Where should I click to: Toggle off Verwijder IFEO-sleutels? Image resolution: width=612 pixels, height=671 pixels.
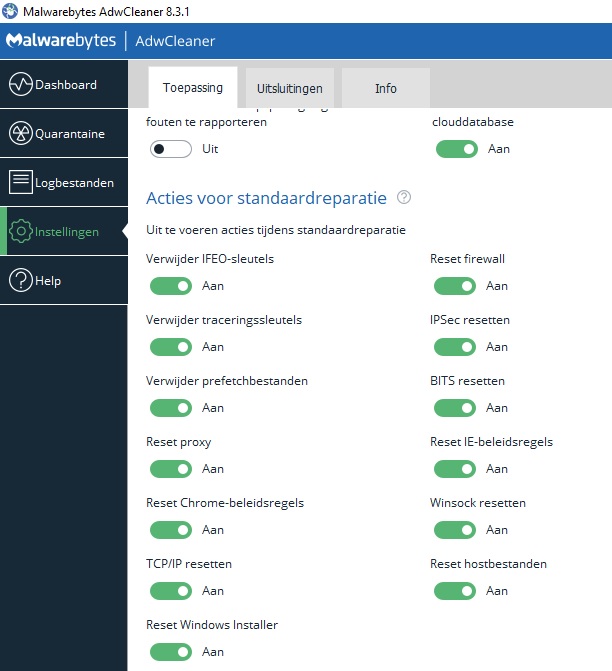click(x=170, y=286)
